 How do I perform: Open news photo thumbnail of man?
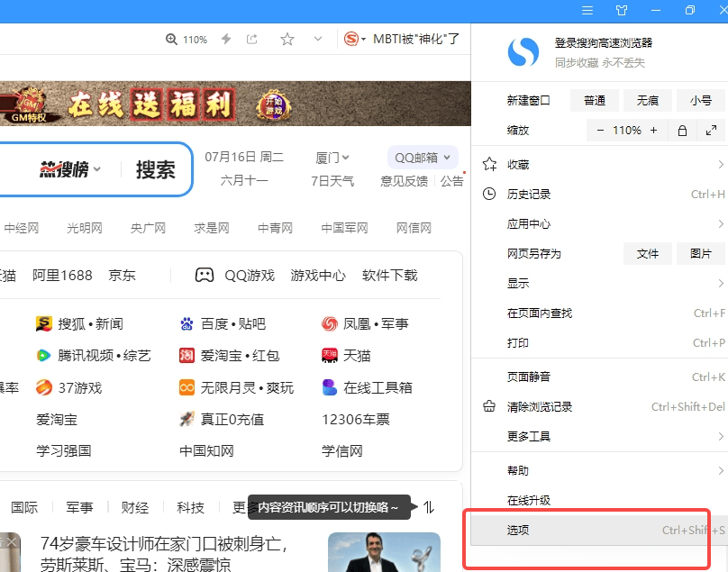[x=384, y=552]
